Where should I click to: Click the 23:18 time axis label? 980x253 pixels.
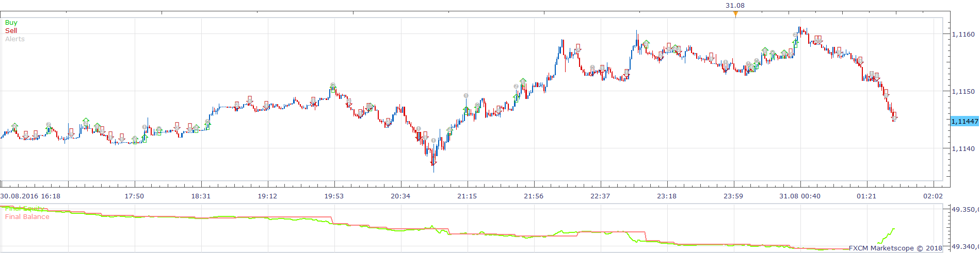[x=667, y=196]
